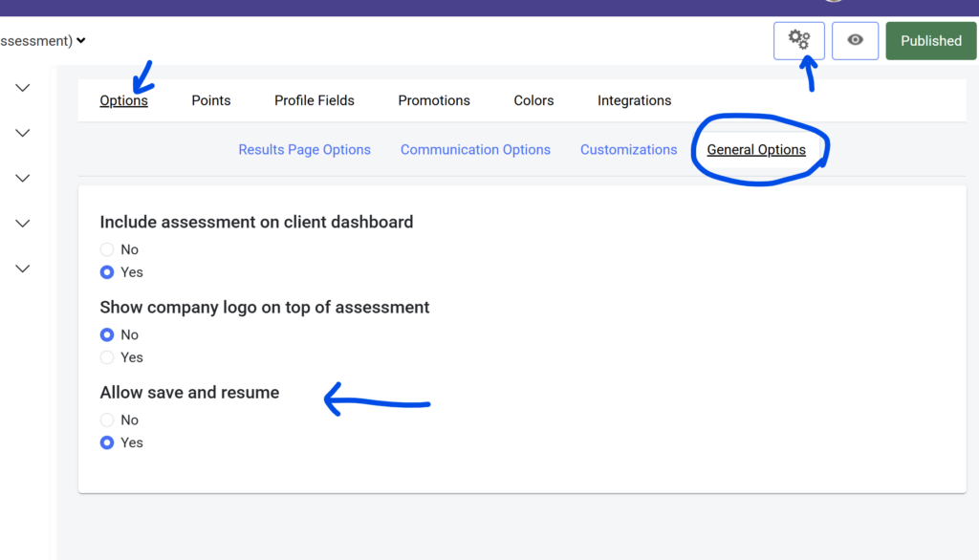Switch to the Points tab
979x560 pixels.
[x=211, y=100]
